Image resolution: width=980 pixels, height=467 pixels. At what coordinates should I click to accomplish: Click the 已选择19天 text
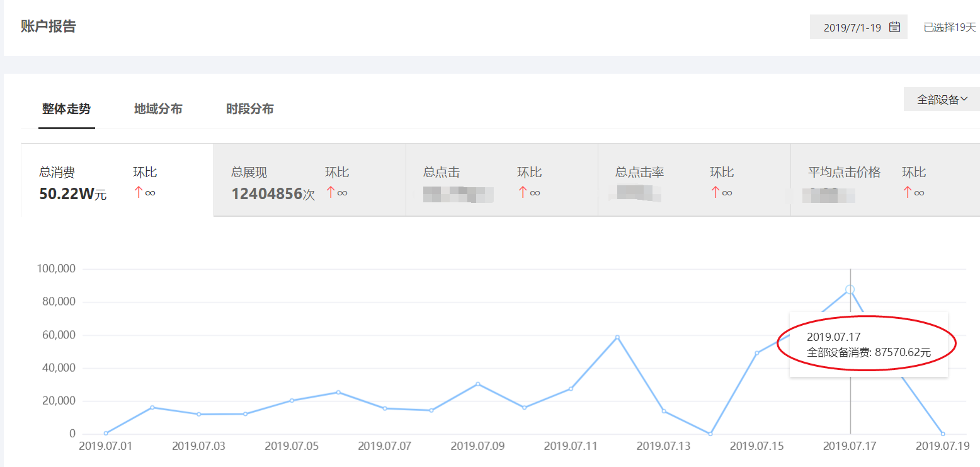pos(949,27)
